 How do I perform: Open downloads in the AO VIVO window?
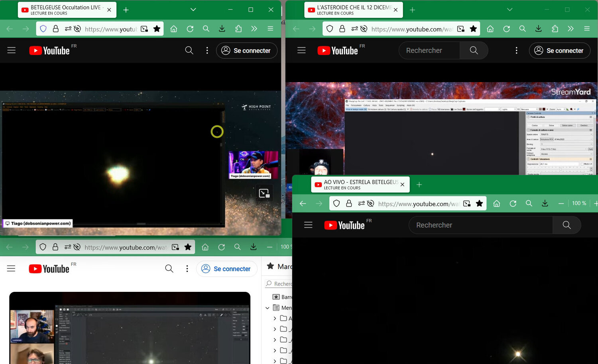[x=545, y=204]
